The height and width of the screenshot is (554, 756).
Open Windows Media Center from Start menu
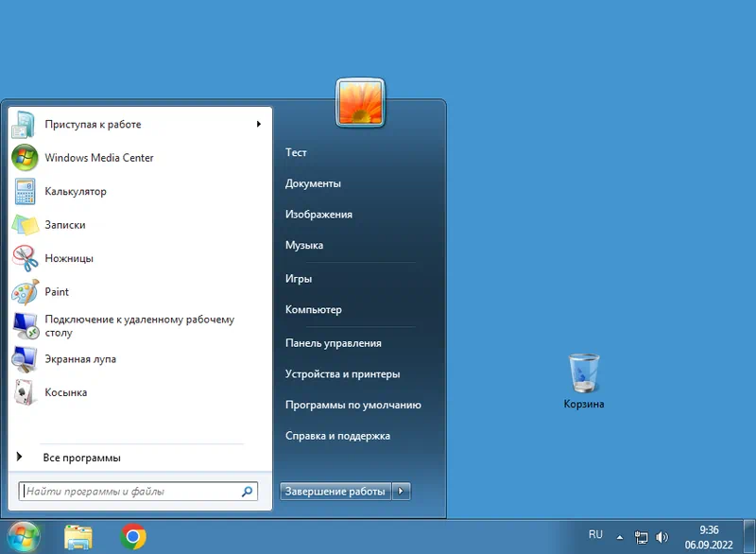(98, 158)
